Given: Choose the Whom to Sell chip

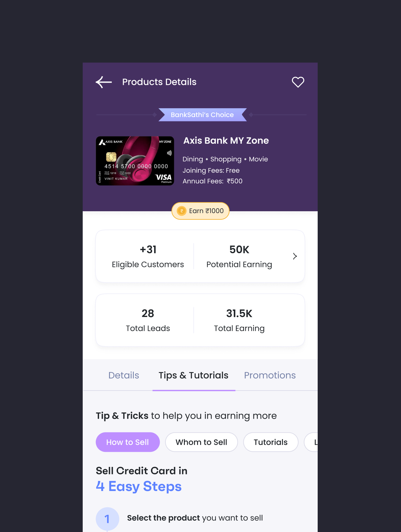Looking at the screenshot, I should (x=201, y=442).
